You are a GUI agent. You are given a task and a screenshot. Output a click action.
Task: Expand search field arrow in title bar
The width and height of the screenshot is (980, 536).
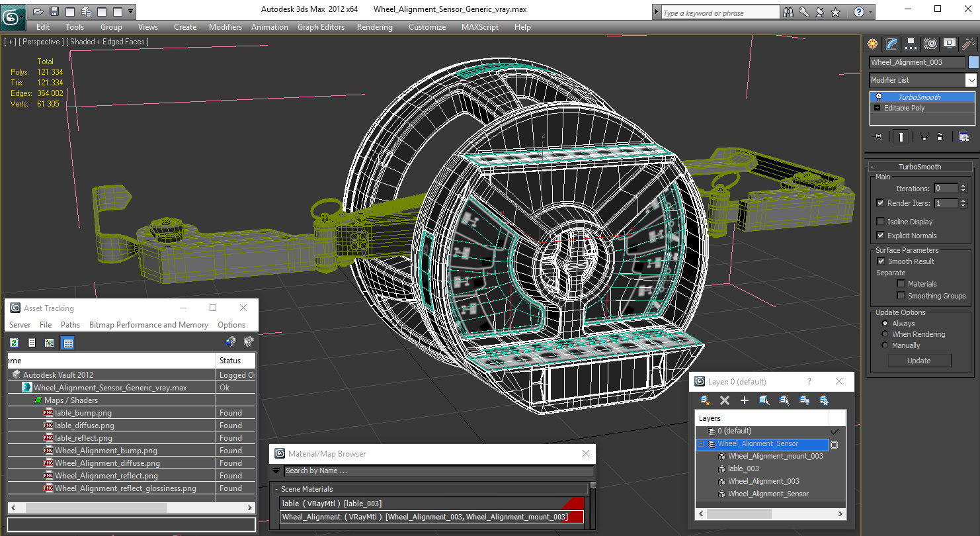pyautogui.click(x=656, y=13)
